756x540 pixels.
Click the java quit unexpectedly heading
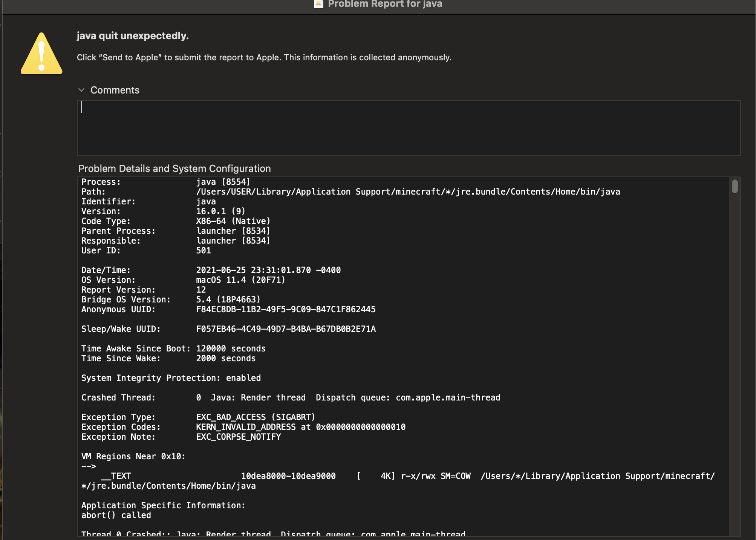(x=132, y=36)
